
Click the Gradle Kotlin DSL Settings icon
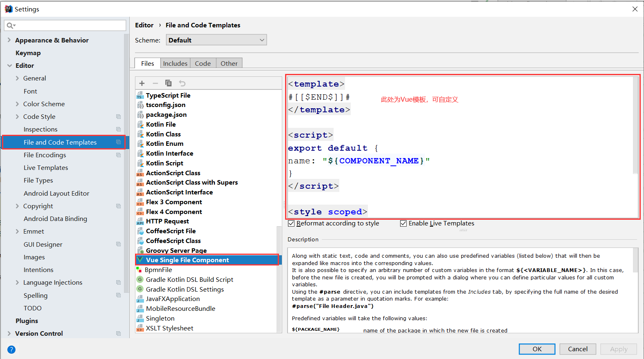[x=140, y=289]
